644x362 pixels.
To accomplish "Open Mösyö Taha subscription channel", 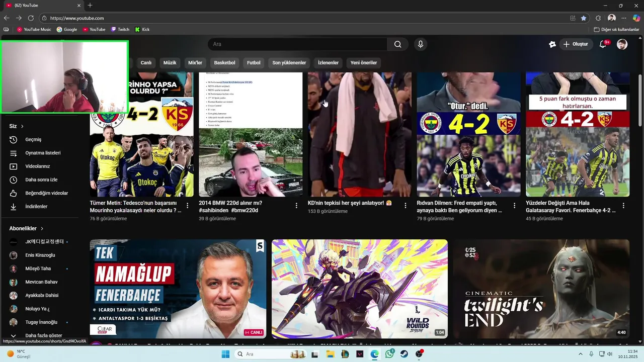I will 39,268.
